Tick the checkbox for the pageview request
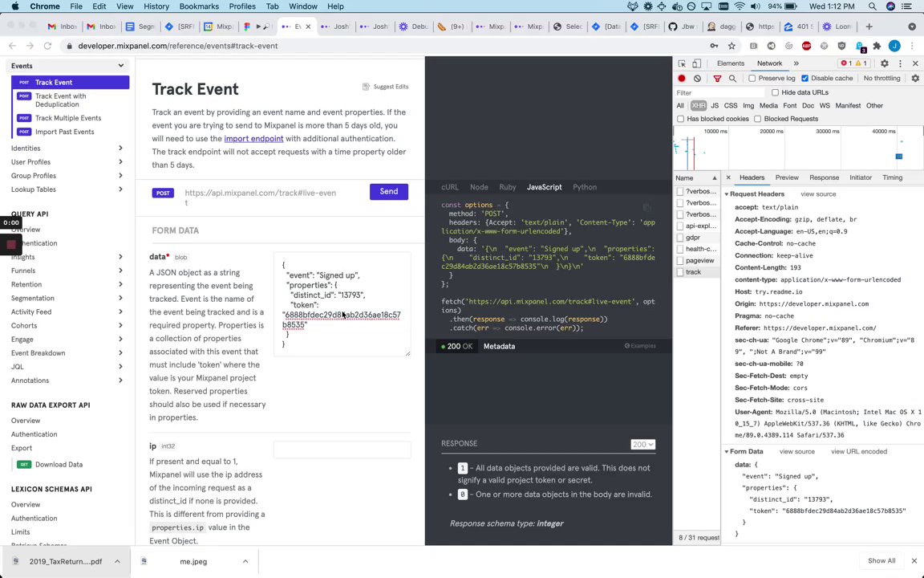The width and height of the screenshot is (924, 578). pos(681,261)
